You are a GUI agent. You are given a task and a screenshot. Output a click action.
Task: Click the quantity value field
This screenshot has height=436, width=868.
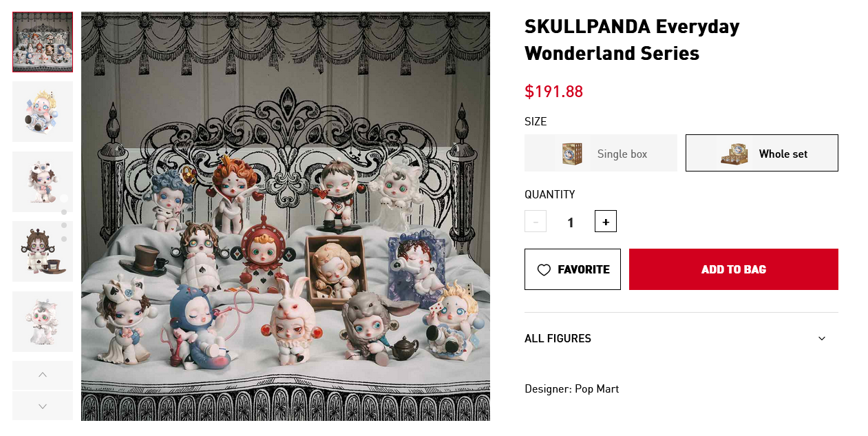coord(571,222)
